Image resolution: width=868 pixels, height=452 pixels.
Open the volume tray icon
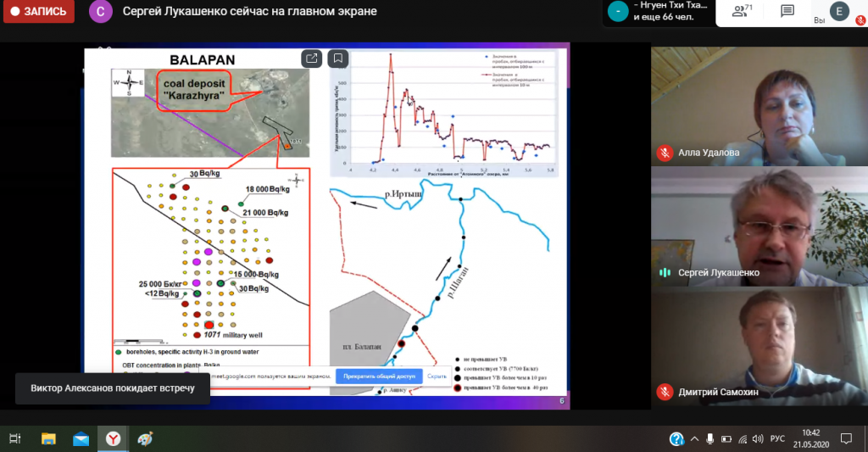758,439
